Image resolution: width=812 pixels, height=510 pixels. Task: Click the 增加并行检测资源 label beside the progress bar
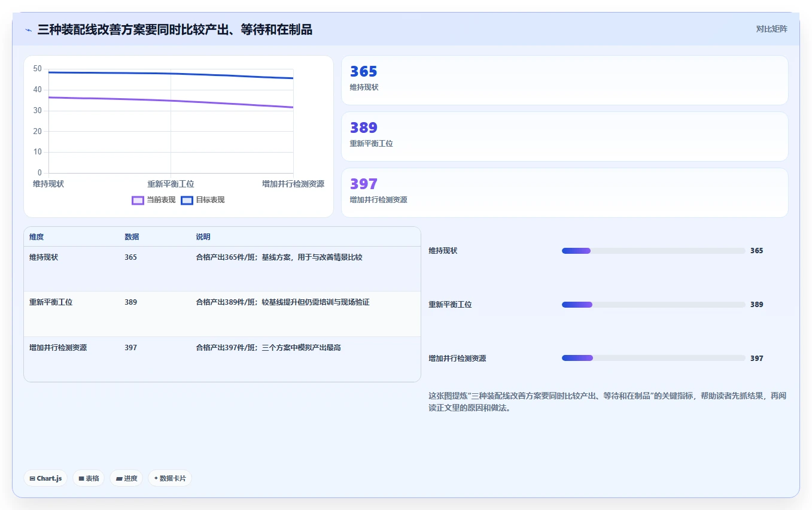click(457, 359)
